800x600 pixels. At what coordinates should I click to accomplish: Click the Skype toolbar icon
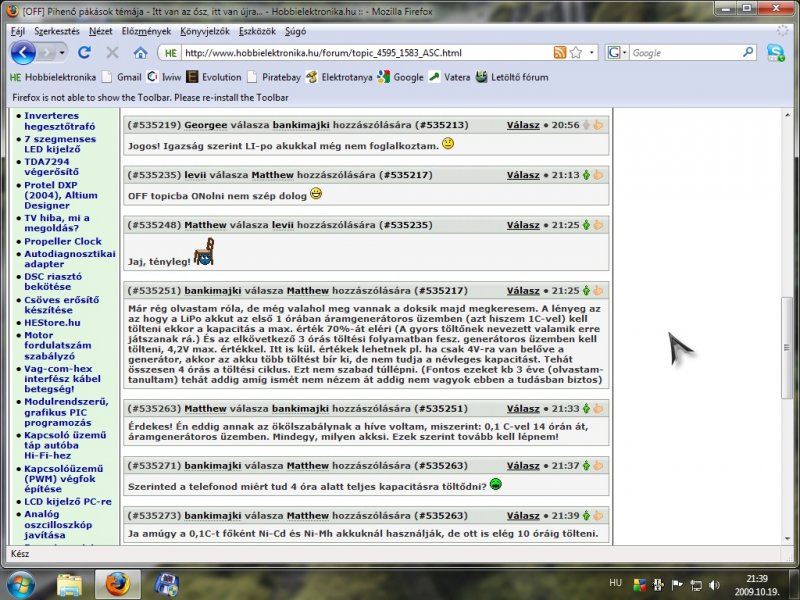point(776,53)
